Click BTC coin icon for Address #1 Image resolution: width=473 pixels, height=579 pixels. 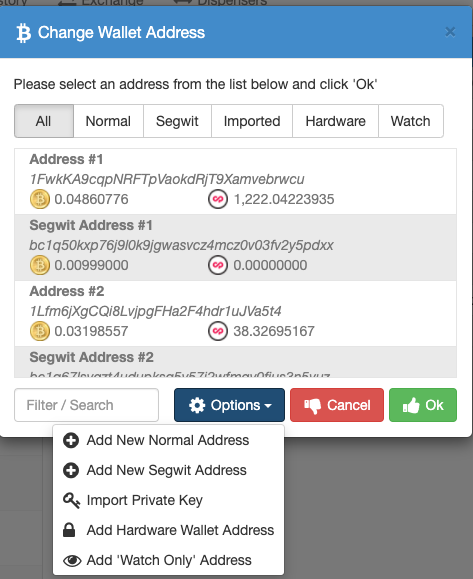point(40,199)
